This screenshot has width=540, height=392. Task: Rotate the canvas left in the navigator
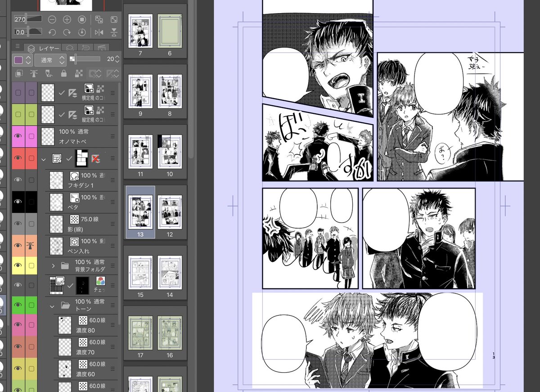click(x=52, y=32)
